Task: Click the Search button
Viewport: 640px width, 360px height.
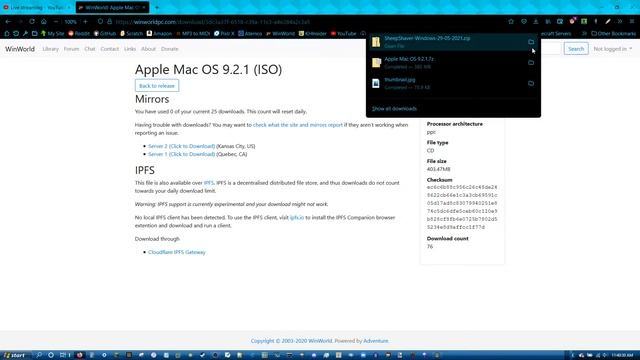Action: pos(576,49)
